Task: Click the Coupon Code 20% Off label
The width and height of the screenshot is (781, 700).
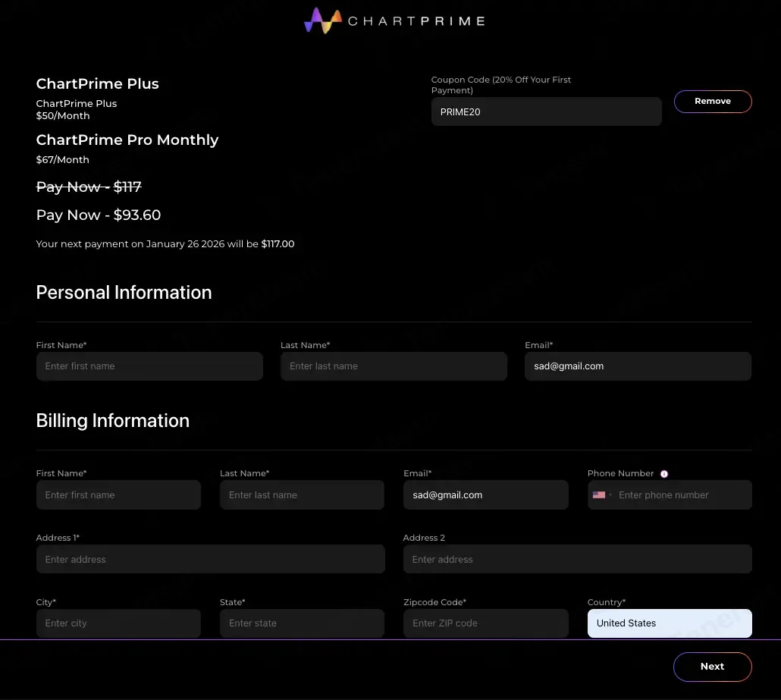Action: tap(501, 85)
